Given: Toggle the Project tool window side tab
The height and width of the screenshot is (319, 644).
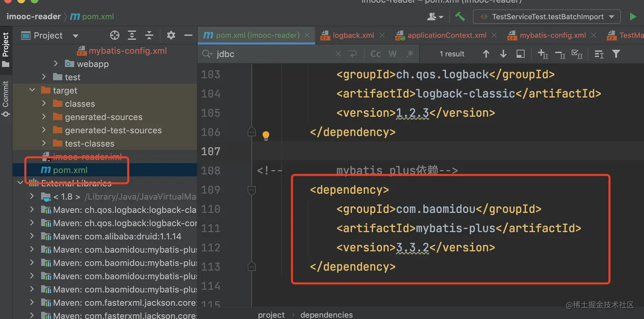Looking at the screenshot, I should tap(6, 49).
